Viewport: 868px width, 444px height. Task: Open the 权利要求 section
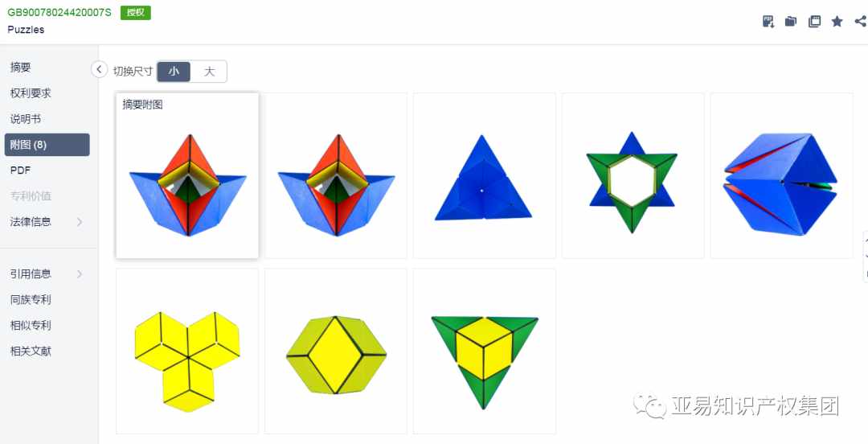coord(31,93)
